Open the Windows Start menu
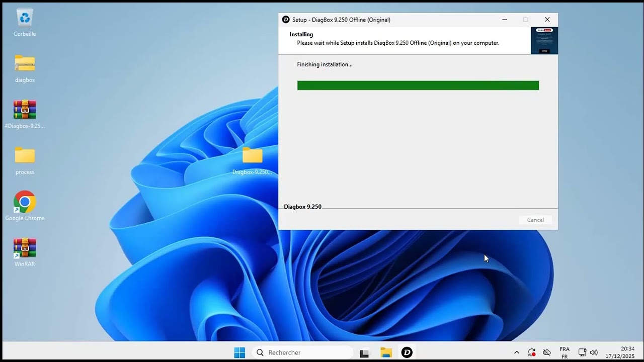The image size is (644, 362). (239, 352)
